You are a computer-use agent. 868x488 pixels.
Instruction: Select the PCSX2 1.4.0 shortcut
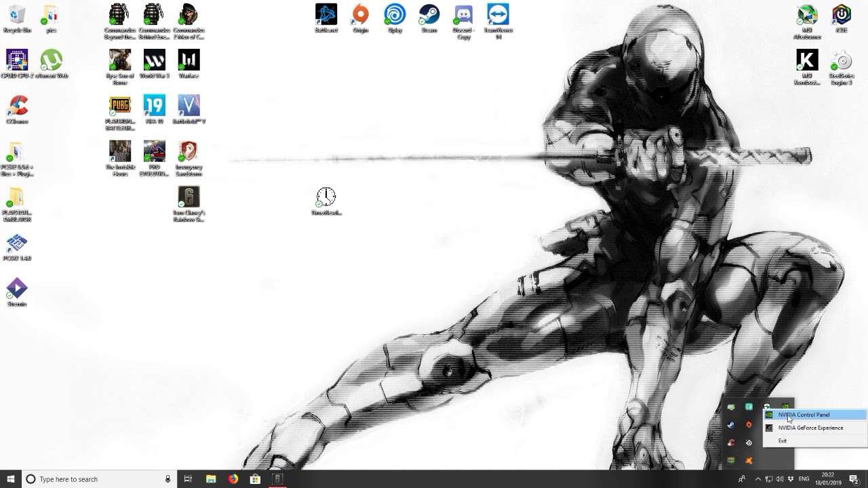pos(17,247)
